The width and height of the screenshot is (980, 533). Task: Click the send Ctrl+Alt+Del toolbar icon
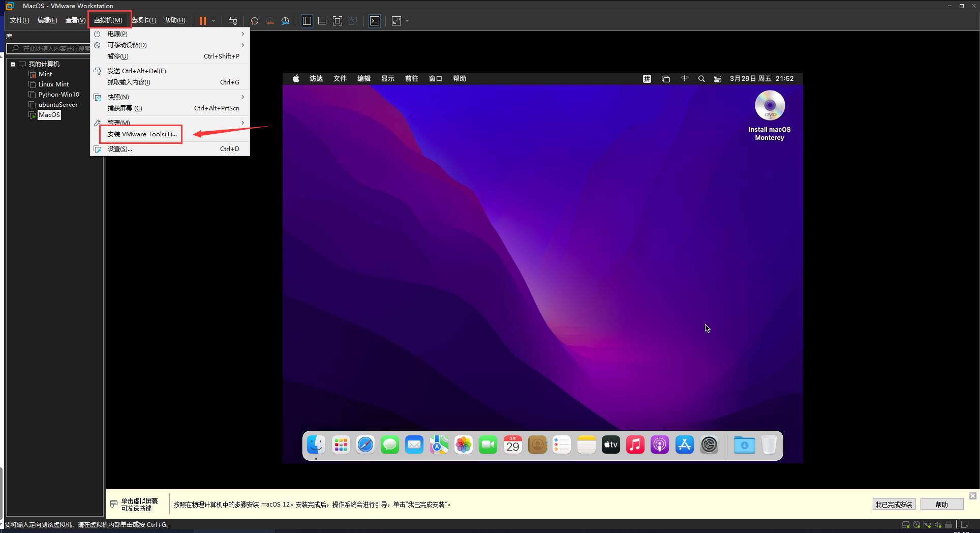(x=232, y=21)
